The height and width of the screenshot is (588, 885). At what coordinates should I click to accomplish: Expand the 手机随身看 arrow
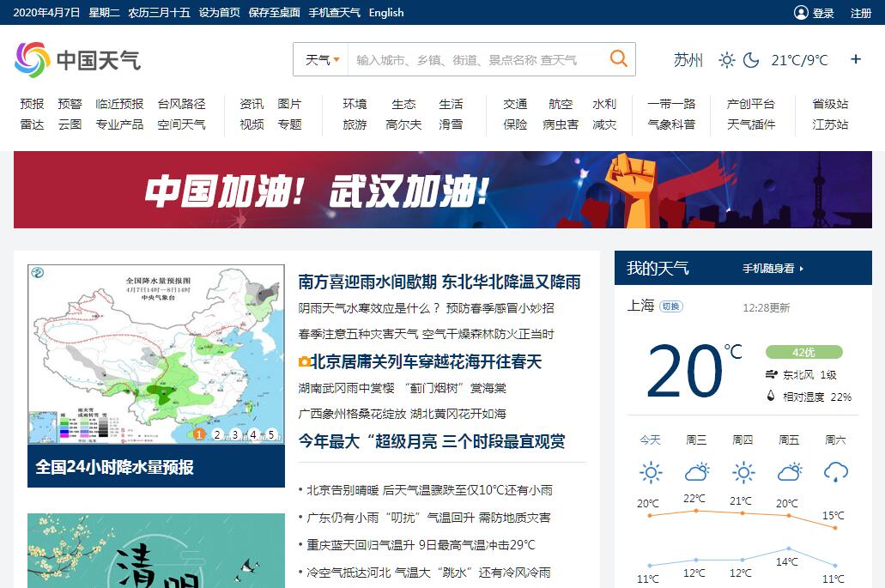(x=802, y=269)
